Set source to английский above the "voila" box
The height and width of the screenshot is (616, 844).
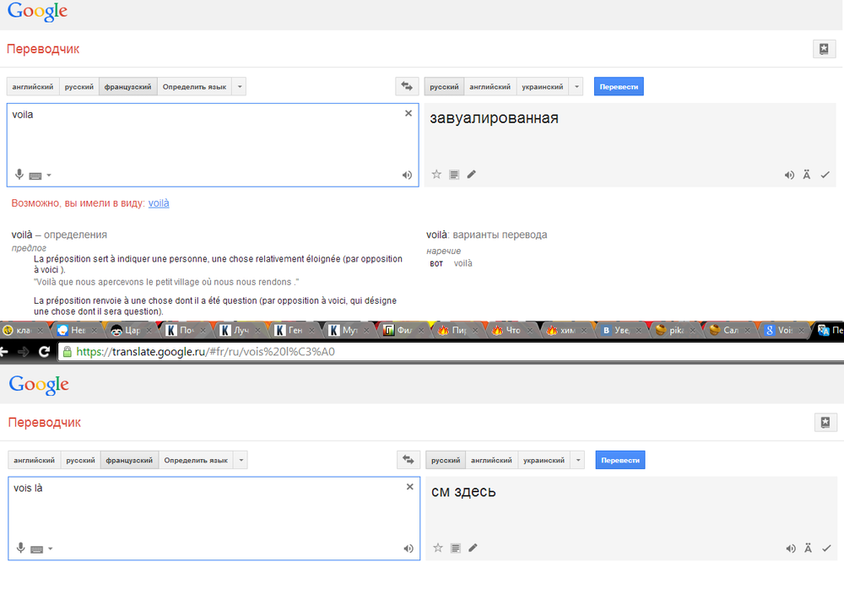[34, 87]
